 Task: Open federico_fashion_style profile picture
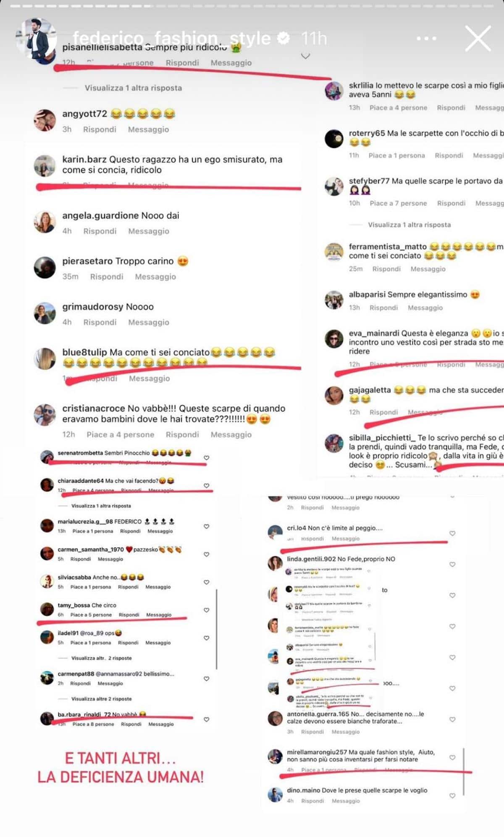pos(36,41)
